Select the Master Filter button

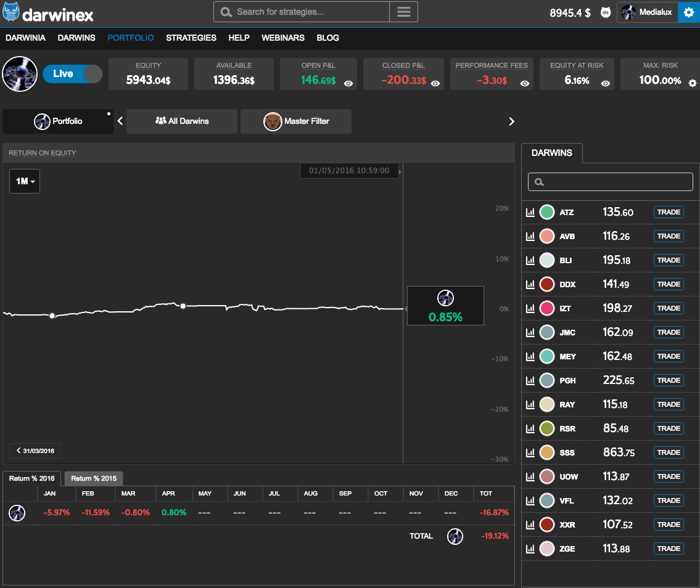[x=296, y=121]
